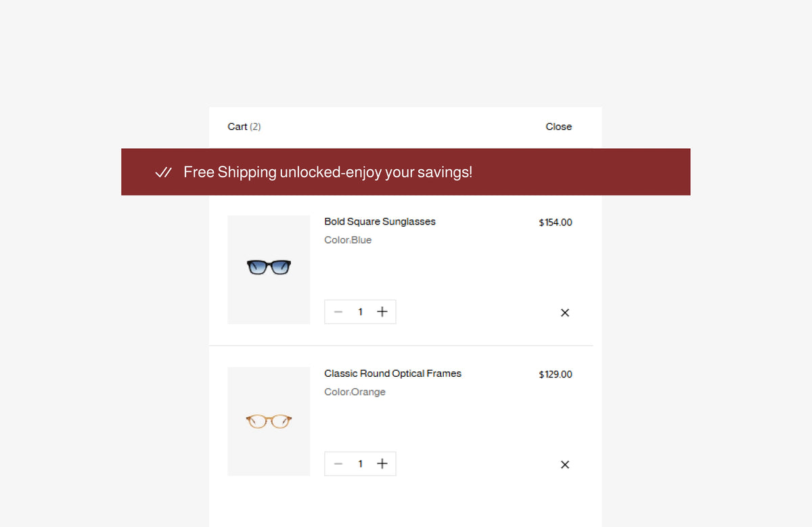Click the Free Shipping unlocked banner message
The image size is (812, 527).
click(328, 173)
